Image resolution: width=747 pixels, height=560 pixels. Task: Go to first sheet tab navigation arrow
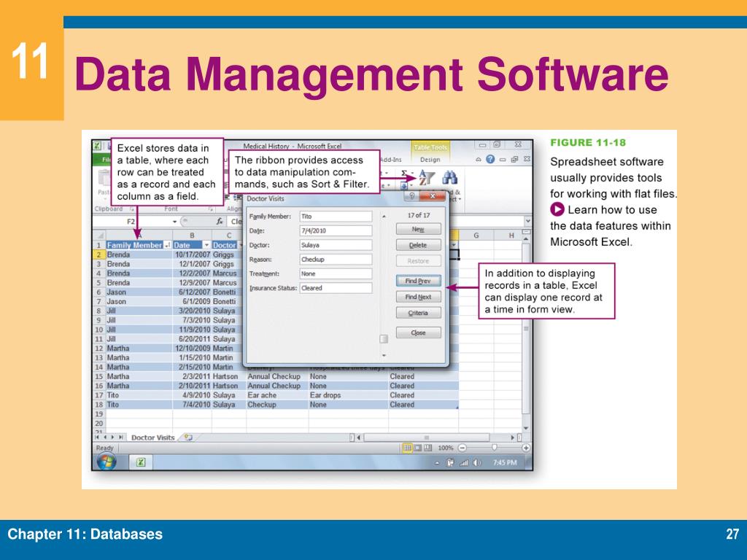98,437
